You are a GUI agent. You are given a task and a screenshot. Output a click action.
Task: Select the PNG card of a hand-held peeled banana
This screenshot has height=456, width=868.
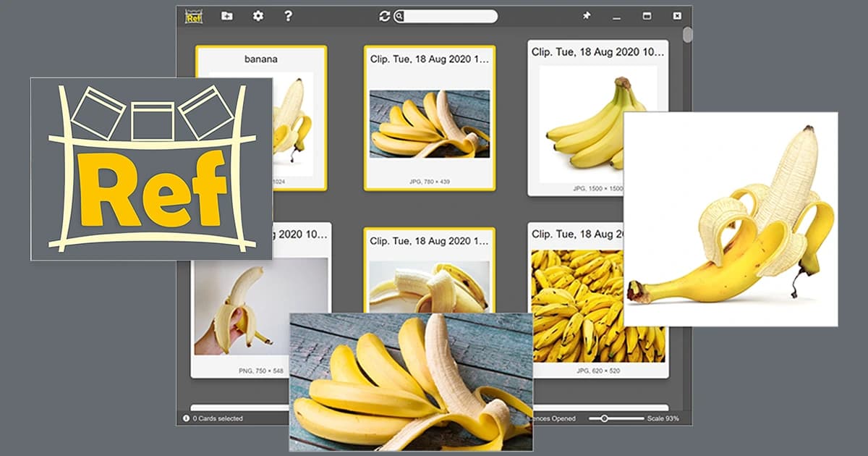pos(239,311)
